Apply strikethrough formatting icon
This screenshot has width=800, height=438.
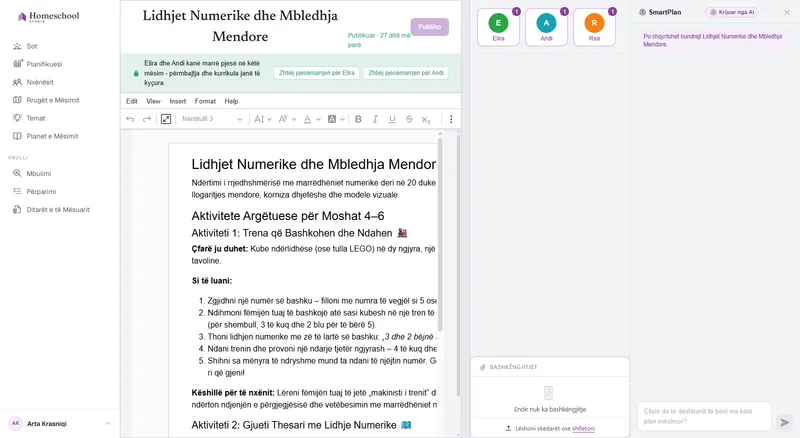pyautogui.click(x=409, y=119)
